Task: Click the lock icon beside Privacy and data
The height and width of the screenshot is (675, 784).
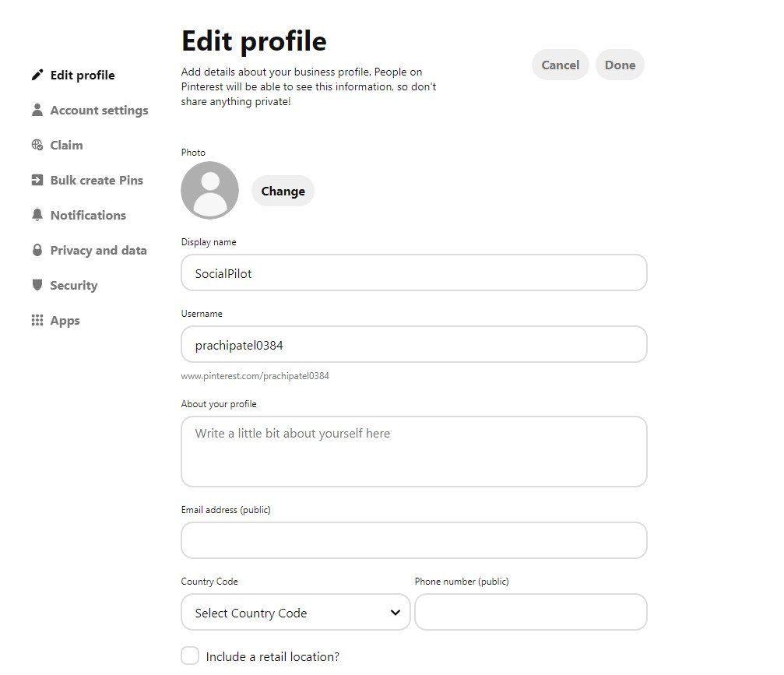Action: point(37,250)
